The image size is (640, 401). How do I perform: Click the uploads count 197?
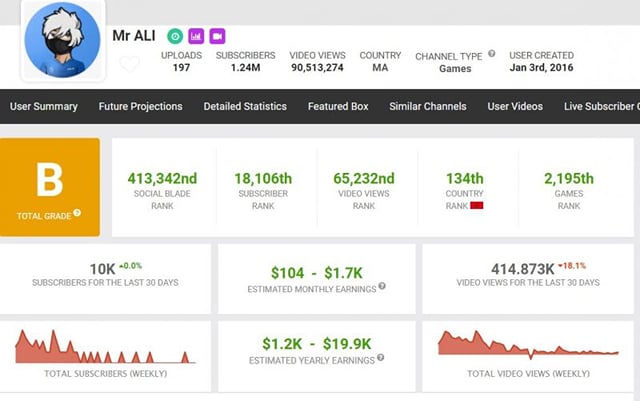pos(181,68)
